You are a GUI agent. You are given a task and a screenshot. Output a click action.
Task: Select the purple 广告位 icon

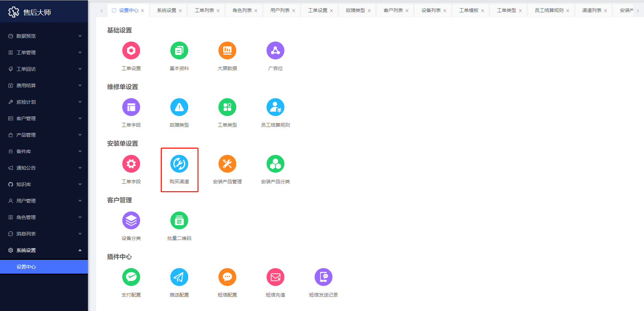click(x=275, y=51)
